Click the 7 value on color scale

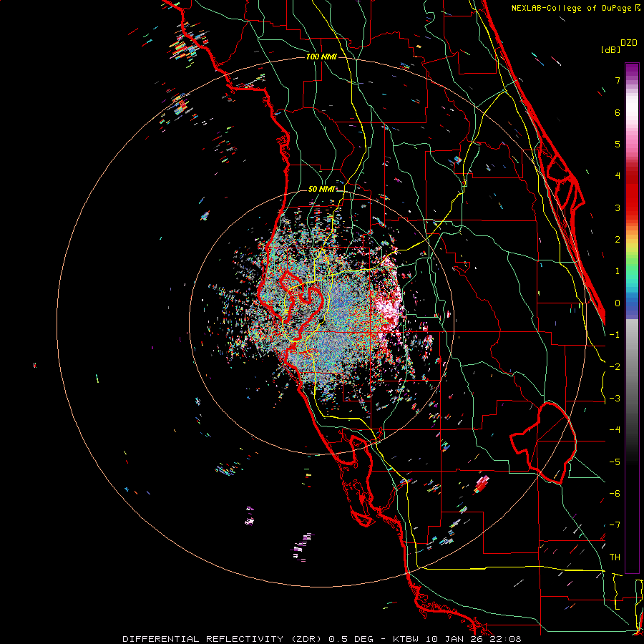click(x=618, y=80)
